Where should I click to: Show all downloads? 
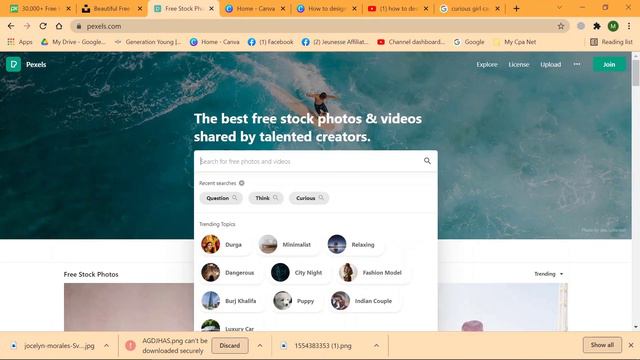(x=602, y=345)
